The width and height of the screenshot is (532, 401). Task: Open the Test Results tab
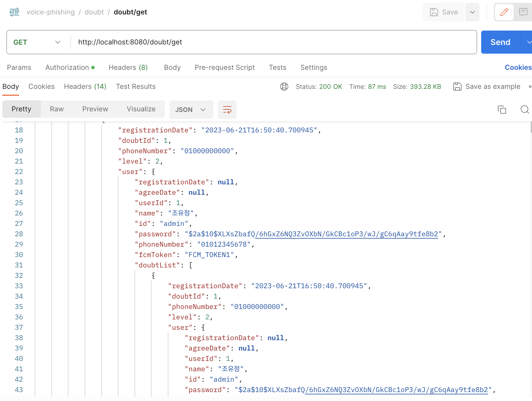tap(136, 87)
